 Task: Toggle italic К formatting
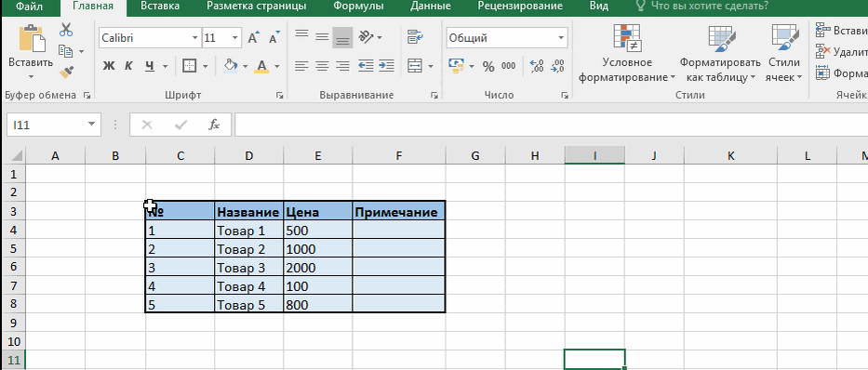[x=128, y=66]
